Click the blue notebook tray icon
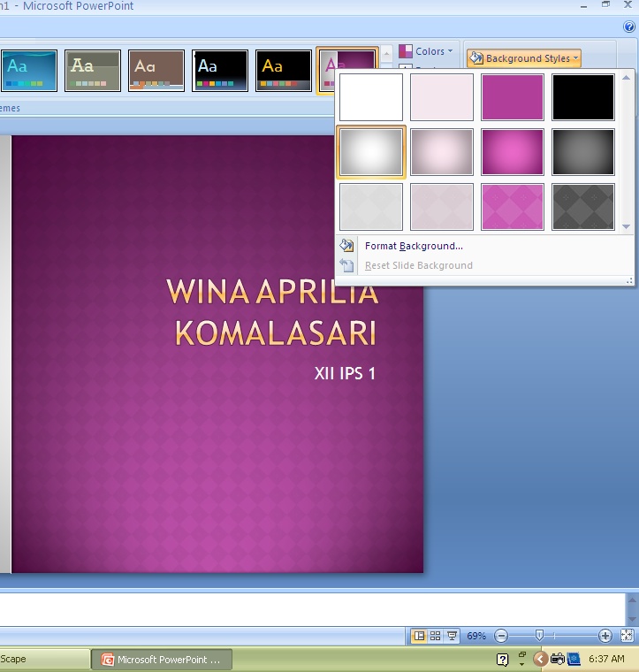 point(574,659)
